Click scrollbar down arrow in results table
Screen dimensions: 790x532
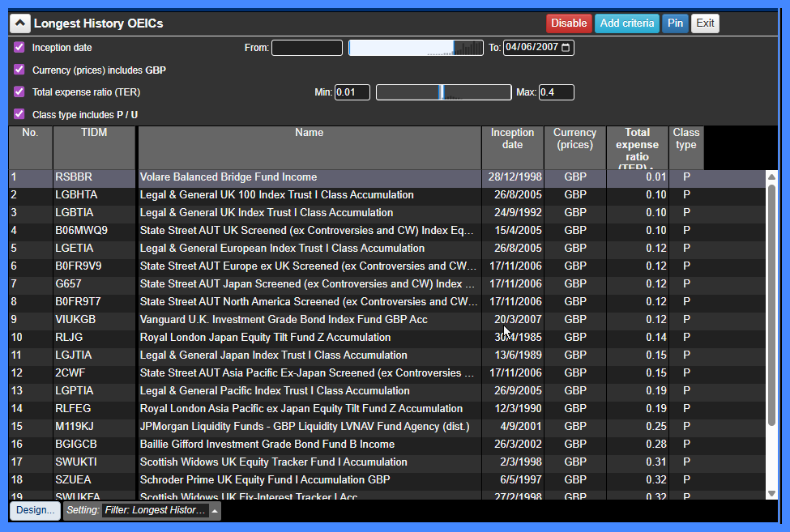click(771, 492)
